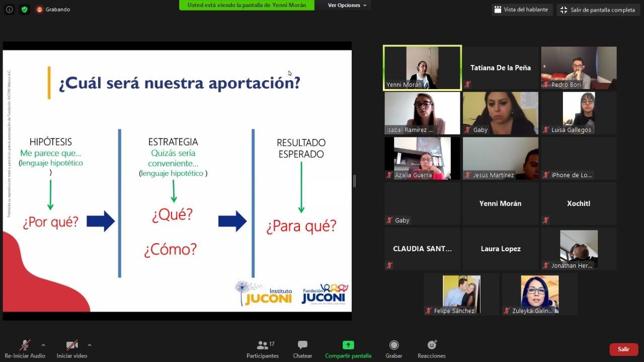The height and width of the screenshot is (362, 644).
Task: Start recording with the Grabar icon
Action: (x=394, y=349)
